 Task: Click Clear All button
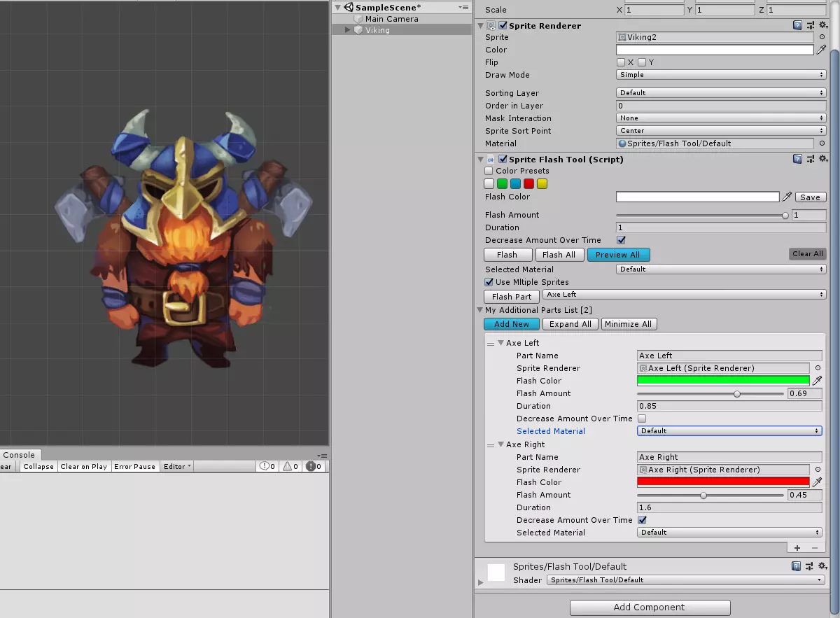point(808,254)
